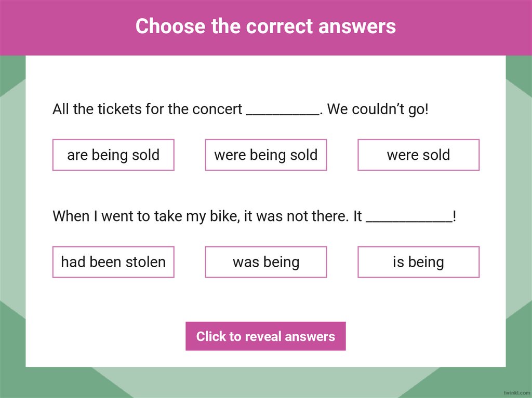The height and width of the screenshot is (398, 532).
Task: Choose the "was being" option
Action: [265, 262]
